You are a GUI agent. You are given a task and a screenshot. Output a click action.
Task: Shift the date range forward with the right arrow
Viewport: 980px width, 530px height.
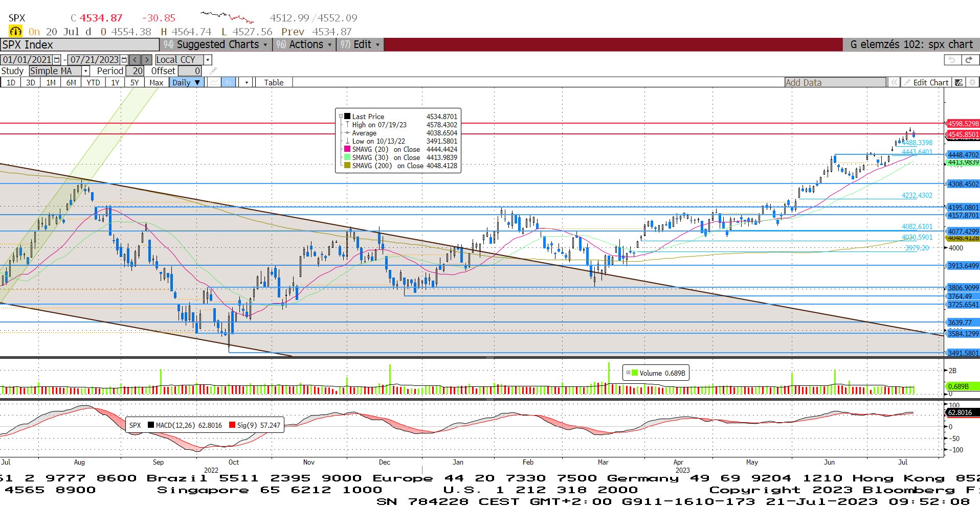click(147, 60)
